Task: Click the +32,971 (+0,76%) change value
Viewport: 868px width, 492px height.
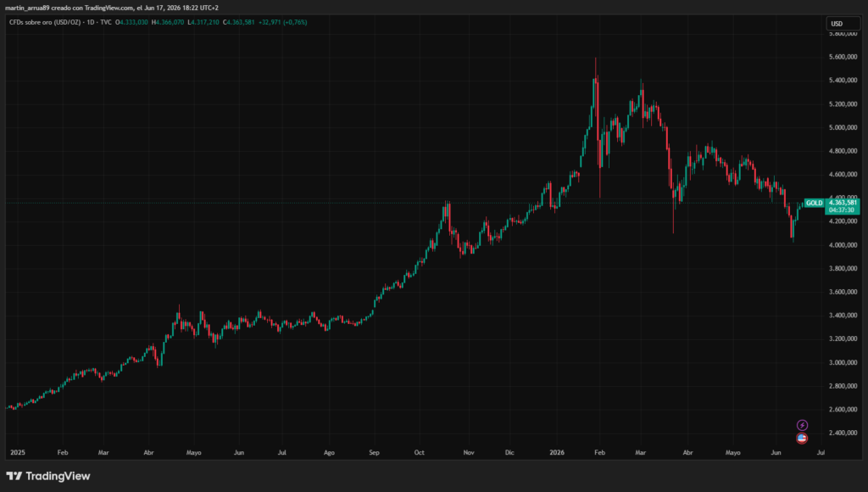Action: point(283,22)
